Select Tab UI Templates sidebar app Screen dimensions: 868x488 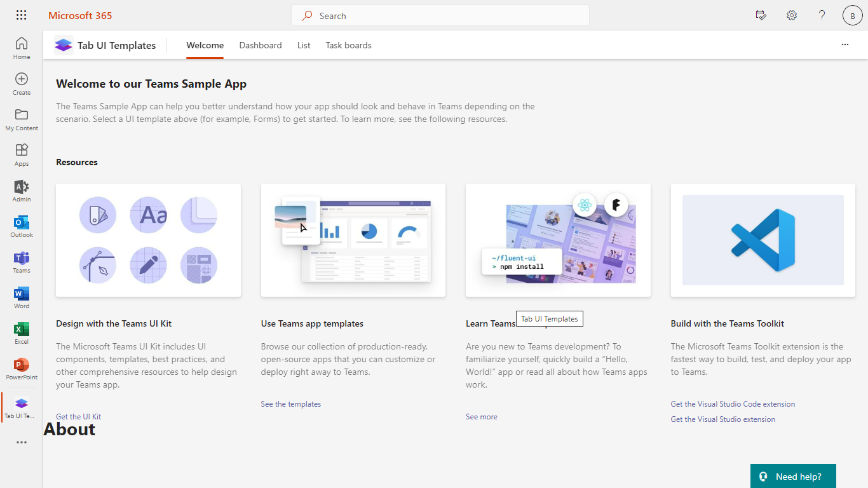[x=22, y=407]
